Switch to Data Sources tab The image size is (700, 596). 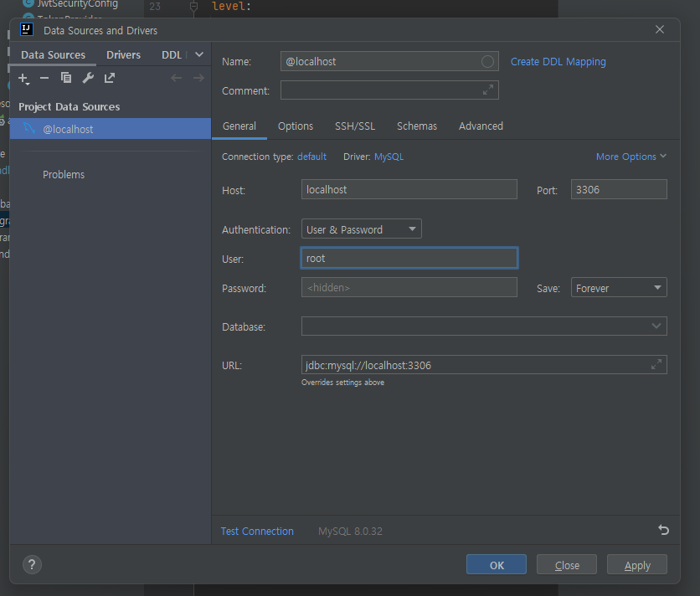pos(53,55)
